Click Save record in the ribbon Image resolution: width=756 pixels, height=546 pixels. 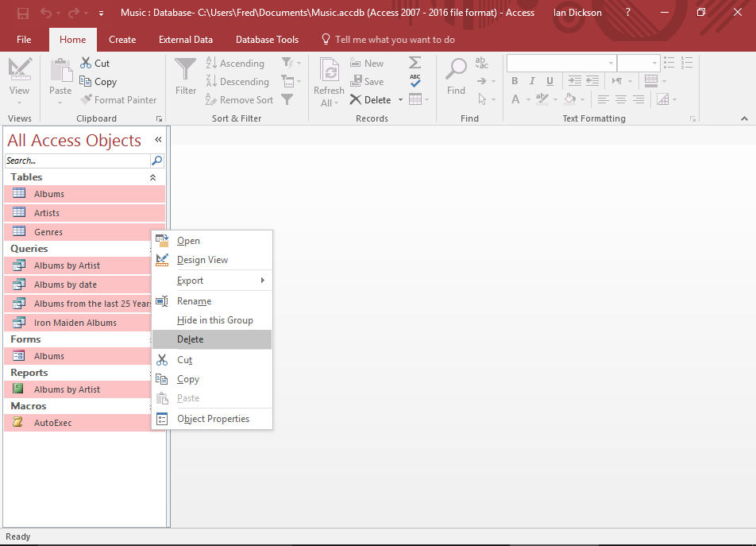tap(367, 82)
